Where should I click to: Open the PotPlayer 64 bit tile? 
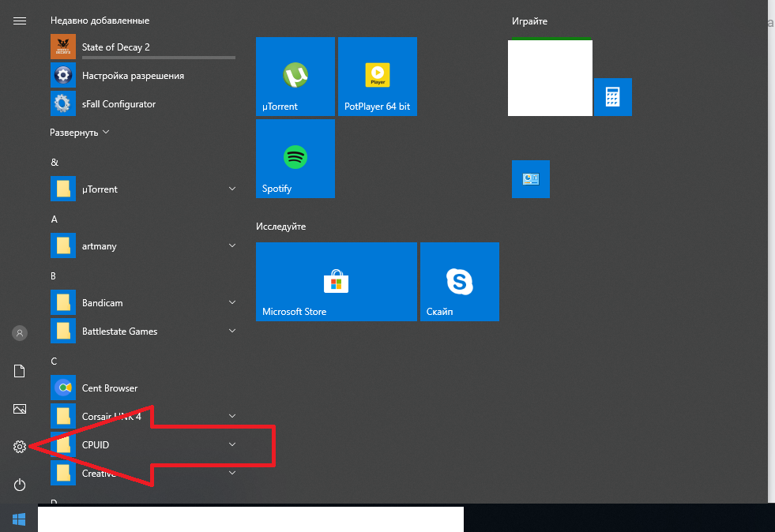(377, 77)
